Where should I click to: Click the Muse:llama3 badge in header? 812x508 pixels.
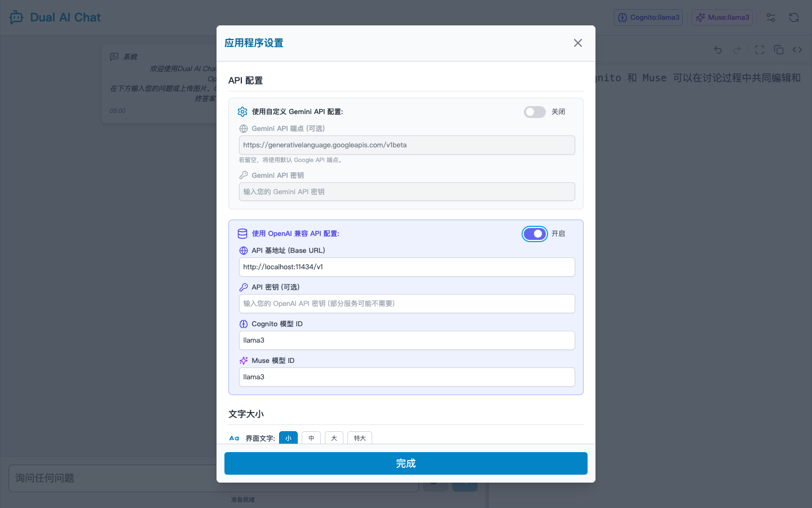722,17
